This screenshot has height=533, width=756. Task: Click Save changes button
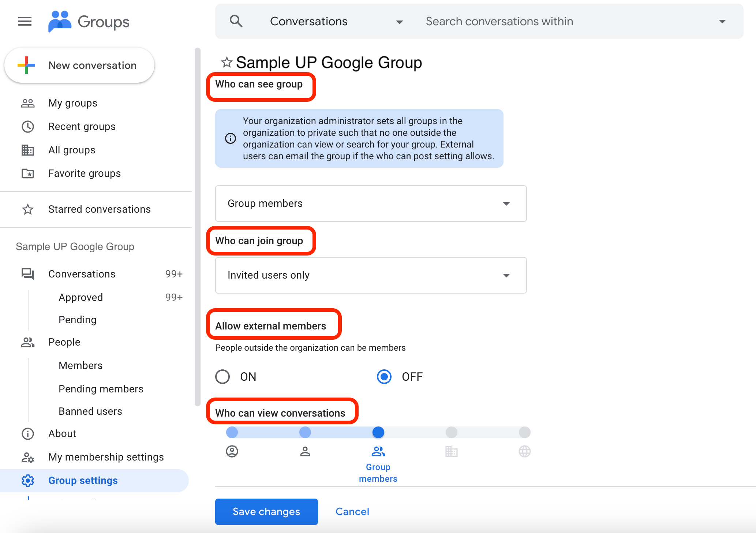coord(266,511)
